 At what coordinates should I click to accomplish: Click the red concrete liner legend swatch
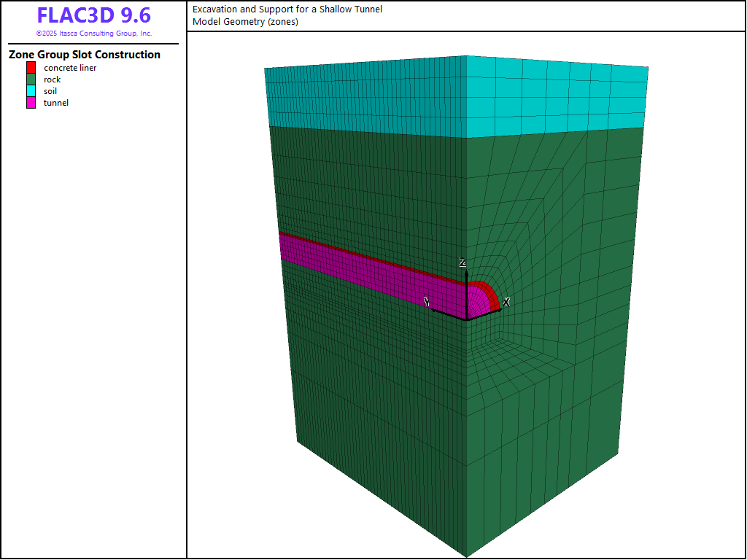click(31, 68)
